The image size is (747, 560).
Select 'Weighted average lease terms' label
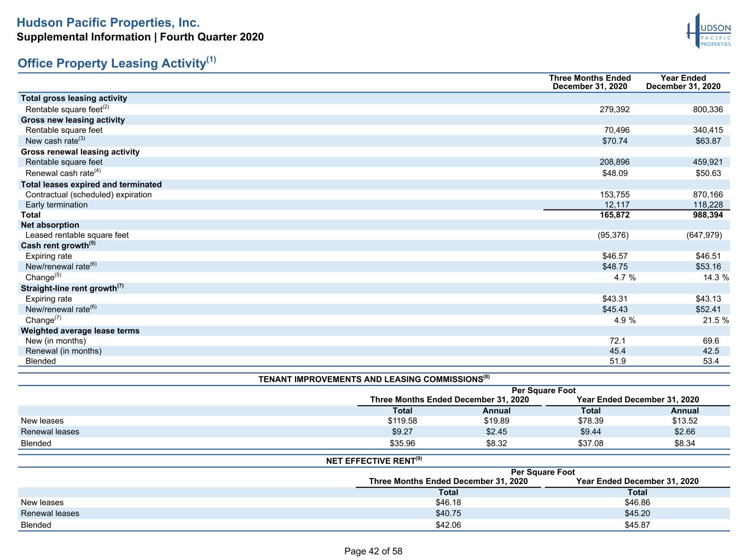[x=80, y=331]
